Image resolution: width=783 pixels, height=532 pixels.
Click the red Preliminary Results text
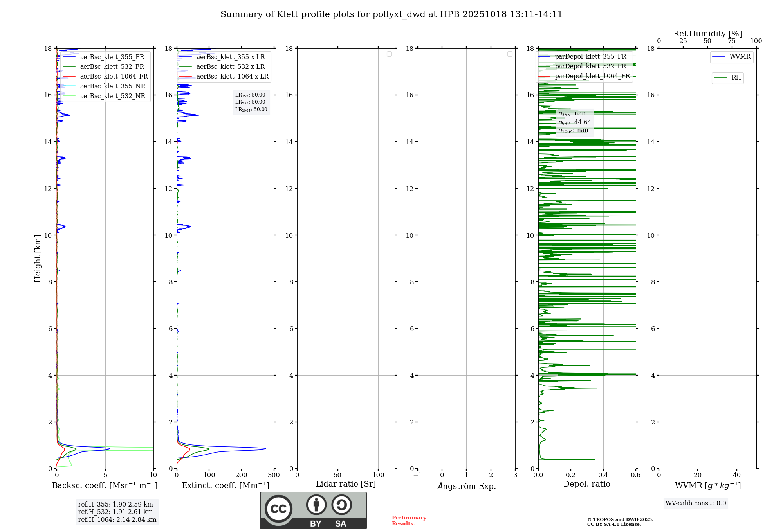click(x=409, y=521)
